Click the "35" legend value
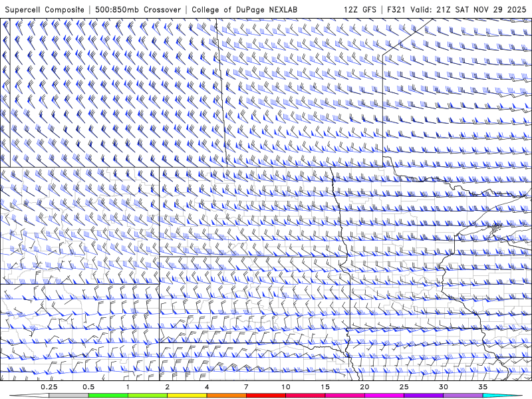The height and width of the screenshot is (399, 532). (483, 387)
